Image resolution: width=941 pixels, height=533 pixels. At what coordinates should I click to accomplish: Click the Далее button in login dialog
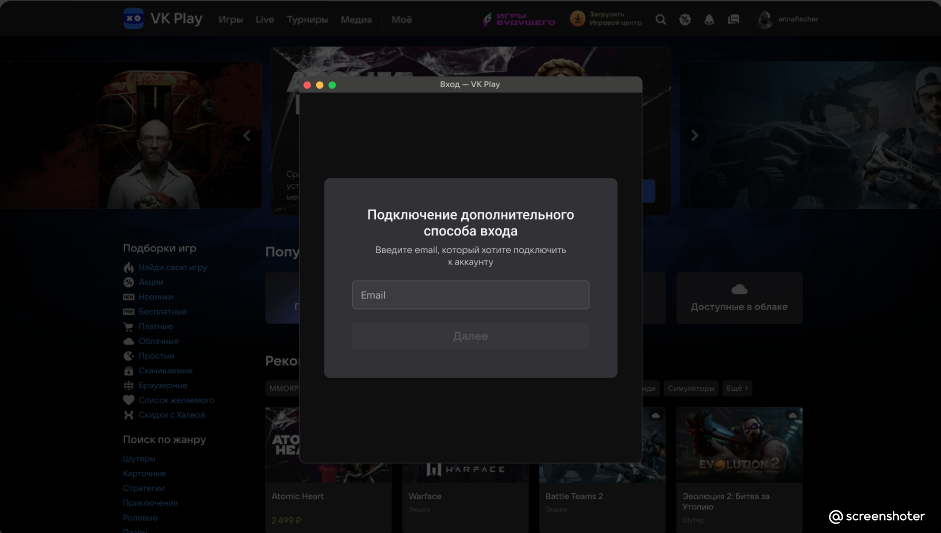tap(470, 336)
